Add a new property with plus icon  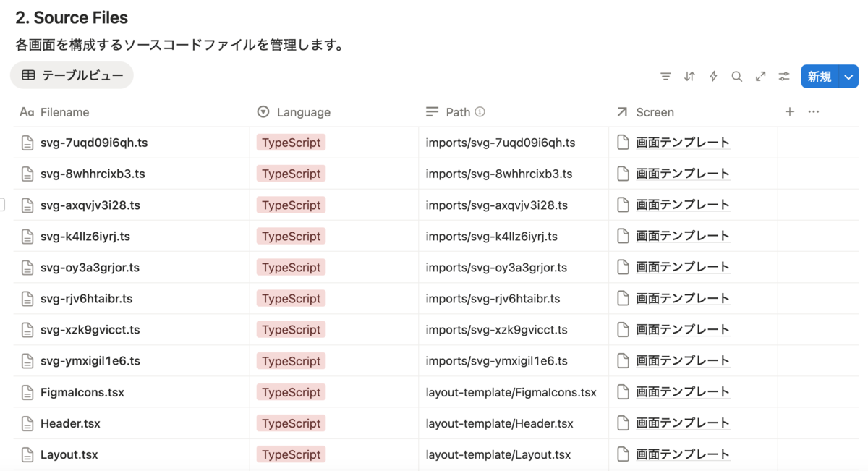tap(790, 111)
